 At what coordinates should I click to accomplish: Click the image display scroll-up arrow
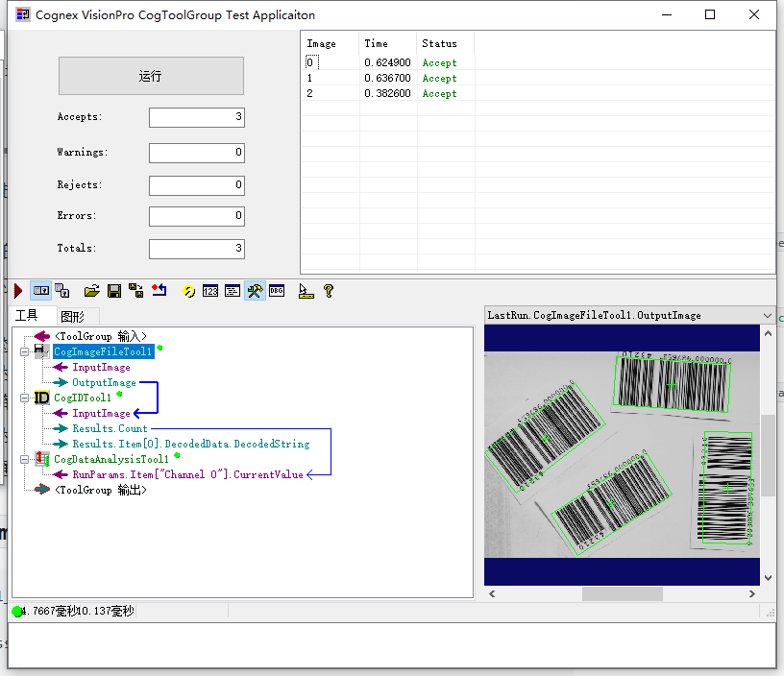point(768,333)
